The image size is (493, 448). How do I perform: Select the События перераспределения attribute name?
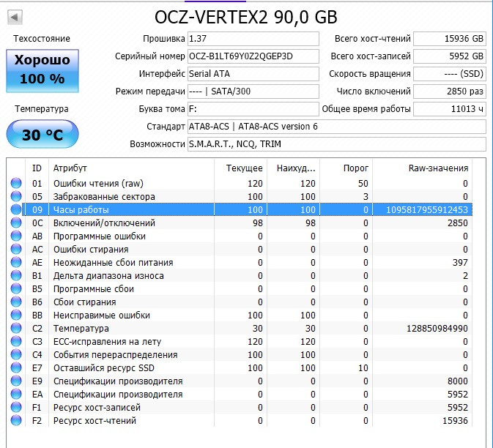[x=116, y=355]
